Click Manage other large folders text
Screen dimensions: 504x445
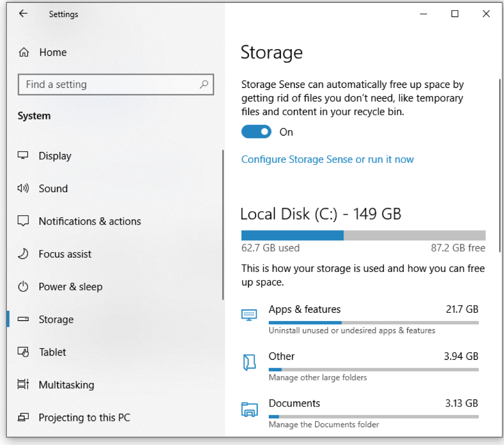[x=317, y=378]
